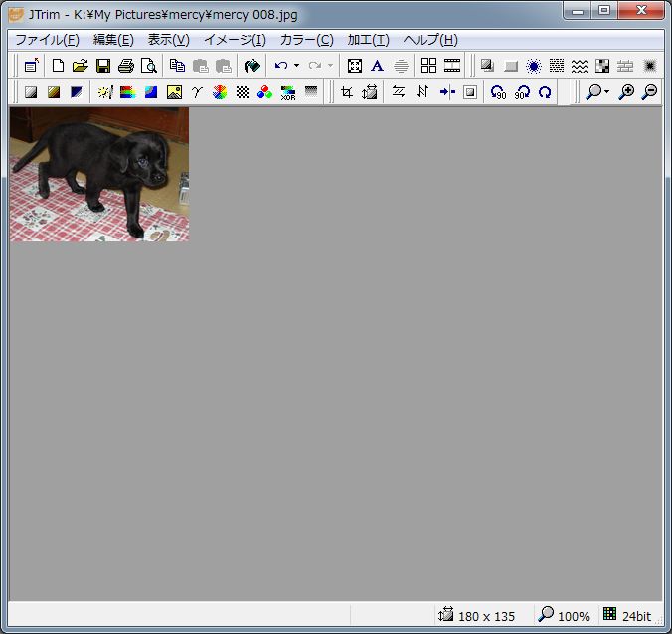Apply the dotted brick pattern effect
The width and height of the screenshot is (672, 634).
[x=557, y=66]
